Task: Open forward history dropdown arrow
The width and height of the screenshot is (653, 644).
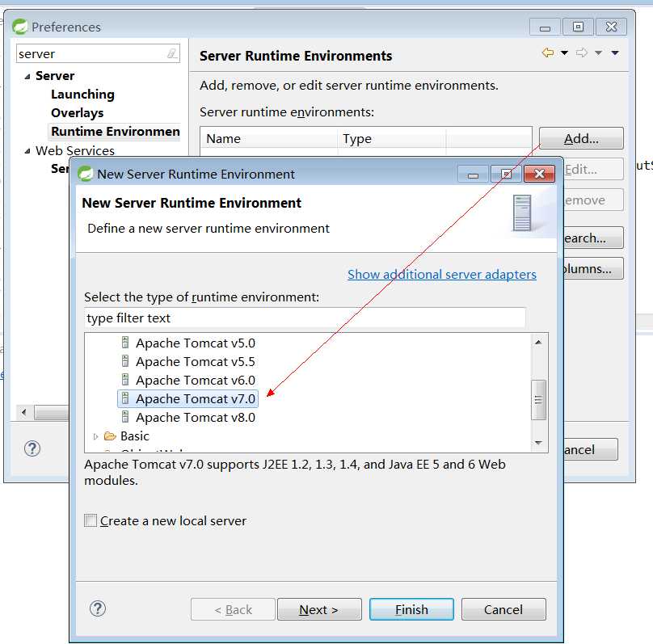Action: pos(598,53)
